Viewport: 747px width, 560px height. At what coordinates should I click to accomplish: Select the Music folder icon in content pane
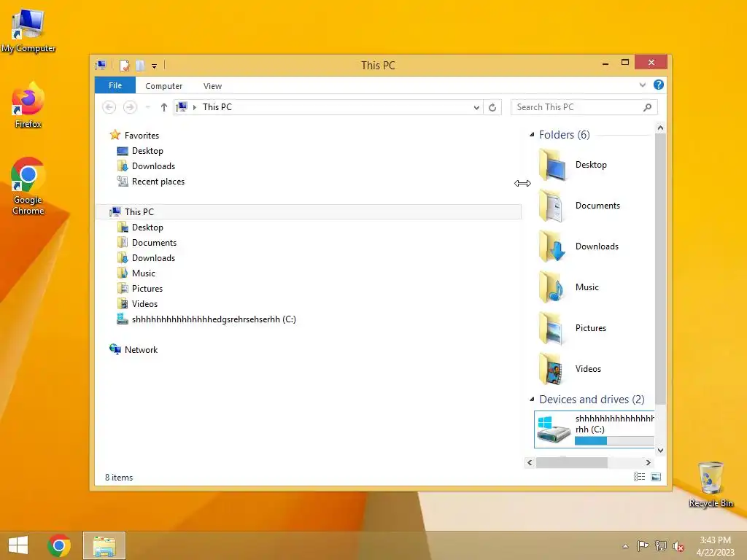click(553, 287)
